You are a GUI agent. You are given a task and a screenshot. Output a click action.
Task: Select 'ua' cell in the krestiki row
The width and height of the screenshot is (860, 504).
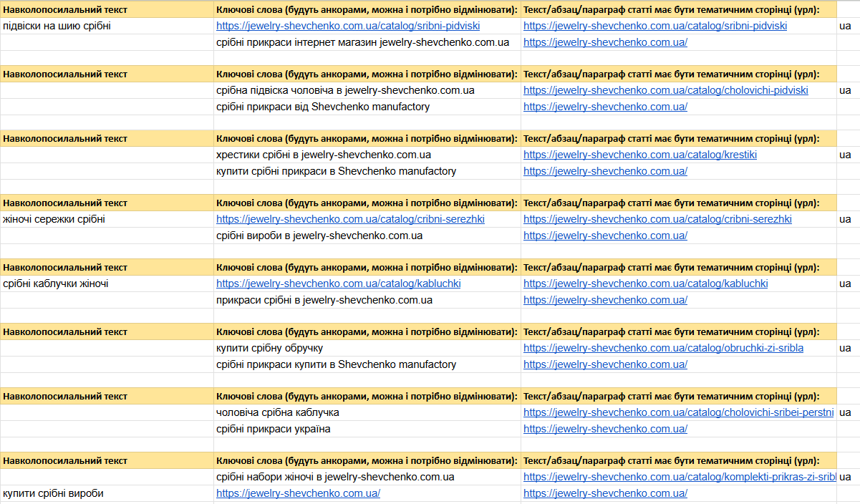848,155
